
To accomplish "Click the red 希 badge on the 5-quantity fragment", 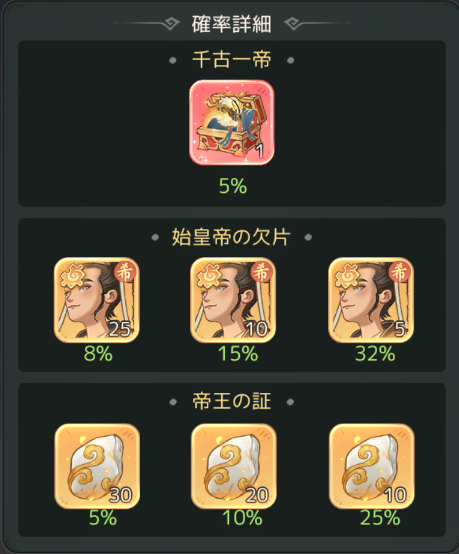I will tap(399, 272).
